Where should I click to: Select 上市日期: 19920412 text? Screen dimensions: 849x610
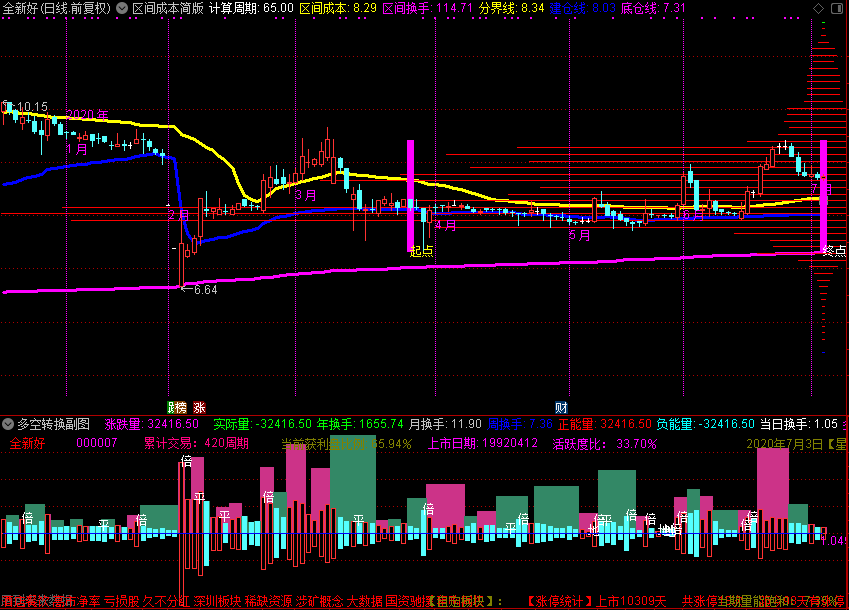[483, 443]
